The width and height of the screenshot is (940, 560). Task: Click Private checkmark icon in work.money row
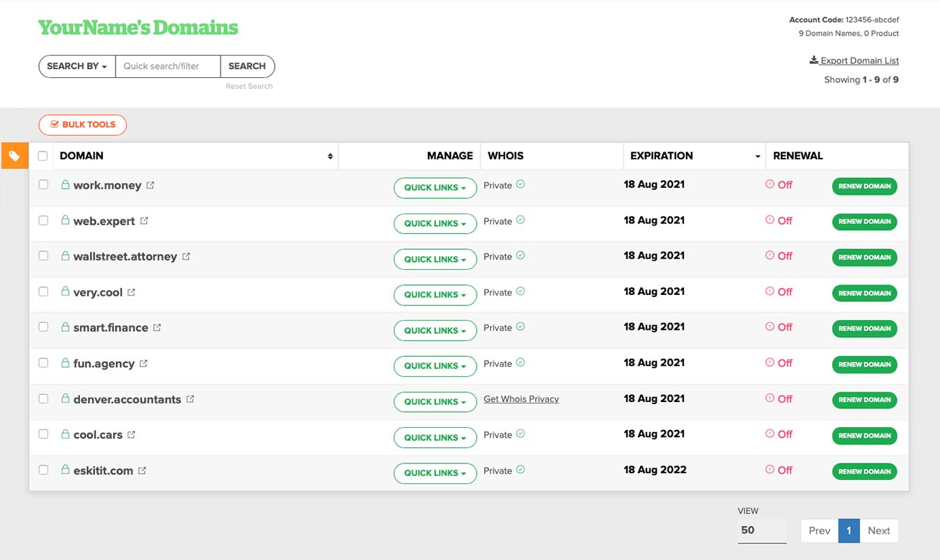tap(520, 184)
